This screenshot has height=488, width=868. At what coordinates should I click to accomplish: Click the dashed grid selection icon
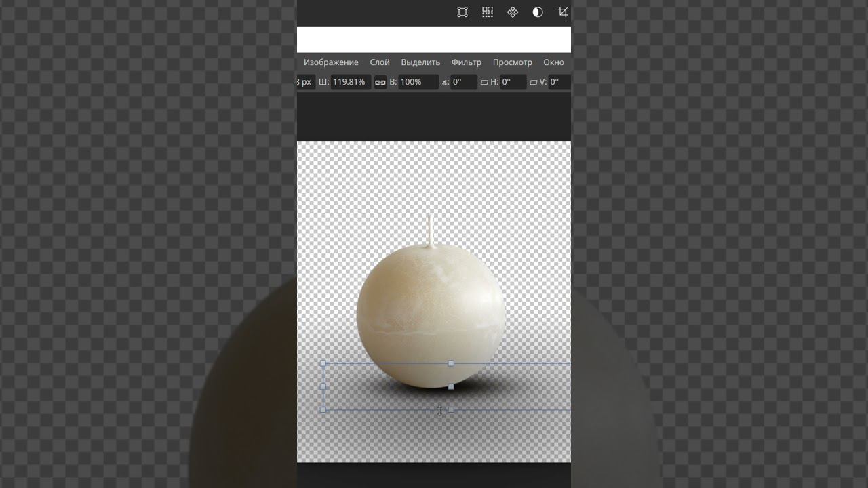[x=488, y=12]
